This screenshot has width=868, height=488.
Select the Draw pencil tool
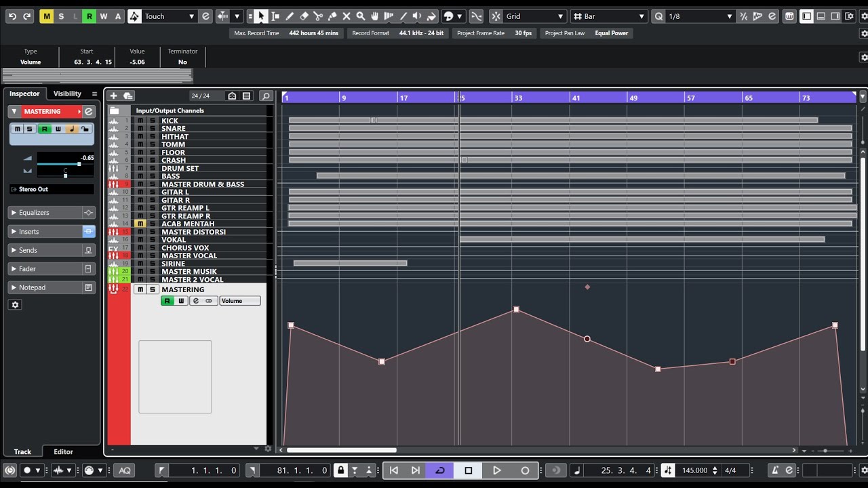point(290,16)
